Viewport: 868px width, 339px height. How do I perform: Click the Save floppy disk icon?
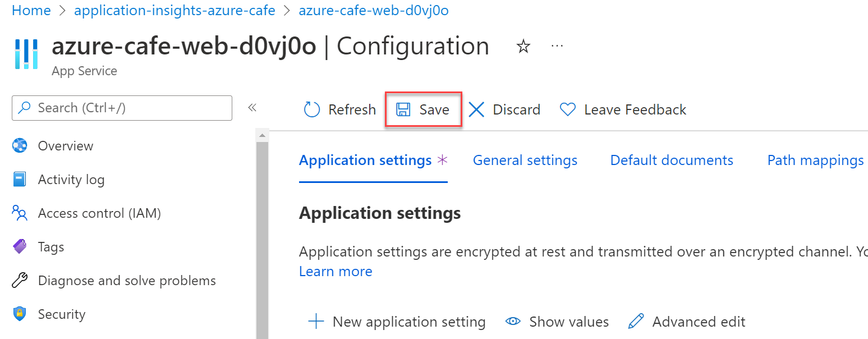point(403,109)
